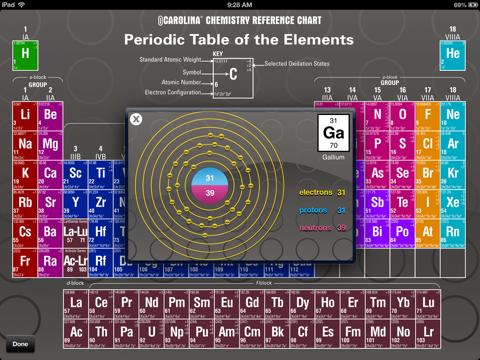Open the Lawrencium element tile
Screen dimensions: 480x360
428,334
